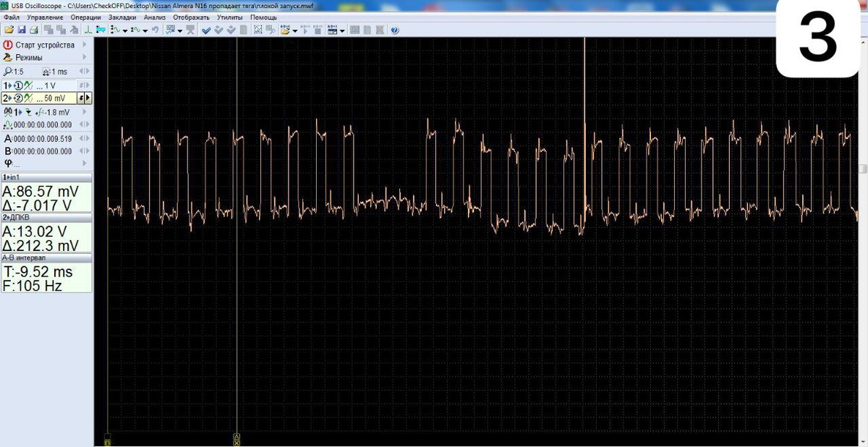Open file with the folder toolbar icon
Image resolution: width=868 pixels, height=447 pixels.
click(x=9, y=30)
